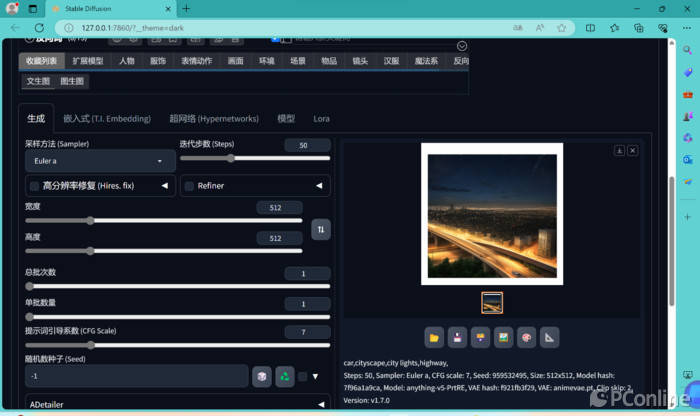Open the read aloud icon in address bar
The image size is (700, 416).
[x=540, y=28]
